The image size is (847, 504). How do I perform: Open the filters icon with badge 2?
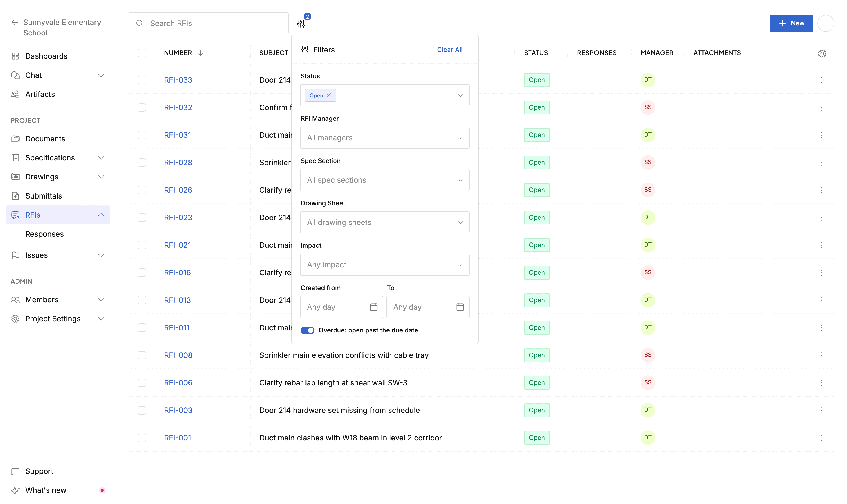point(301,24)
